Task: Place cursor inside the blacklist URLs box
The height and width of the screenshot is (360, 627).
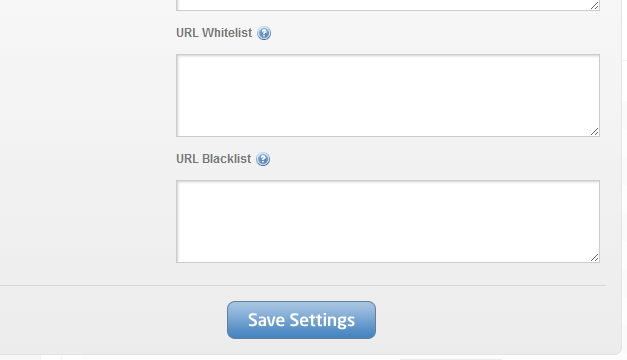Action: pos(388,222)
